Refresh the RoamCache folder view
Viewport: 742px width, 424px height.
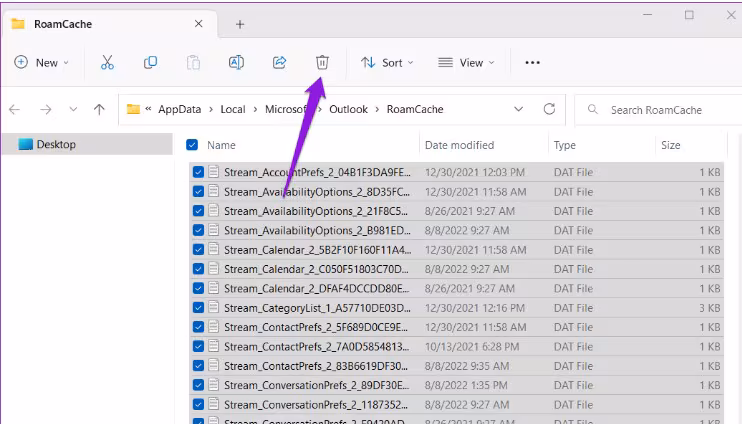[x=549, y=109]
